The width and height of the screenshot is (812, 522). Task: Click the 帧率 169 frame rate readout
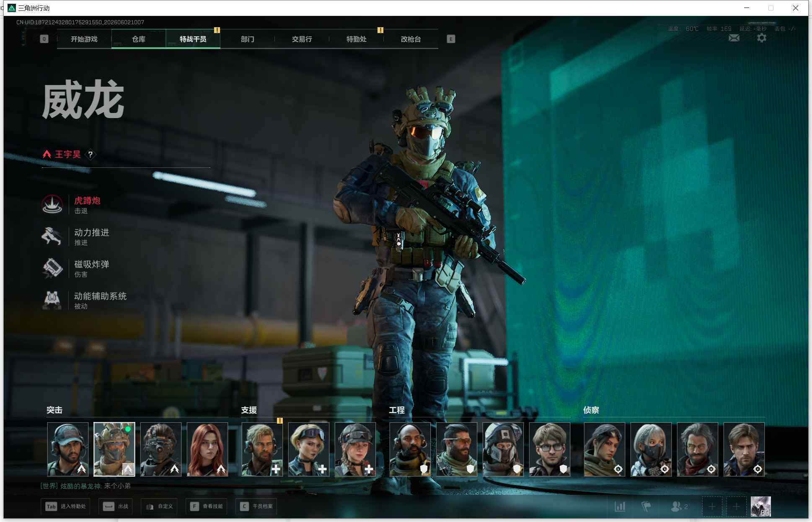point(719,29)
